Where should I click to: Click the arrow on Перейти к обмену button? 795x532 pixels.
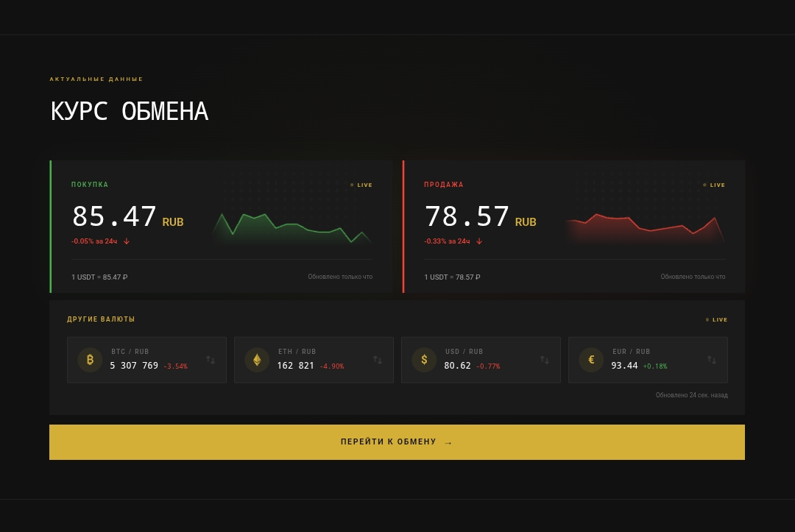[448, 443]
